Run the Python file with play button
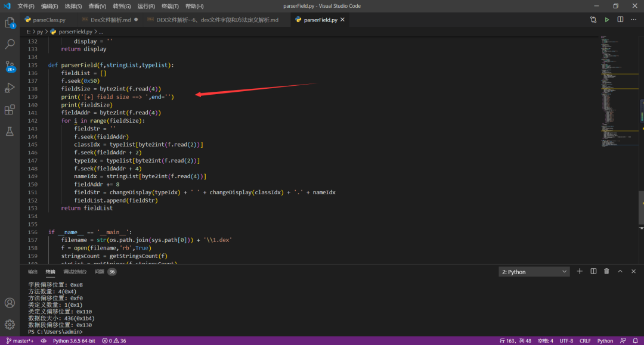Screen dimensions: 644x345 pos(606,20)
